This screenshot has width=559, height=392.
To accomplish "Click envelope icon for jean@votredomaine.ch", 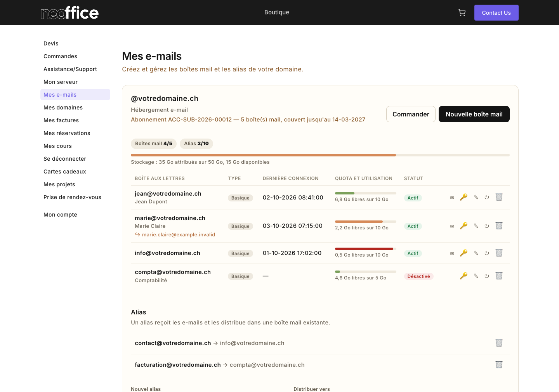I will (x=452, y=198).
